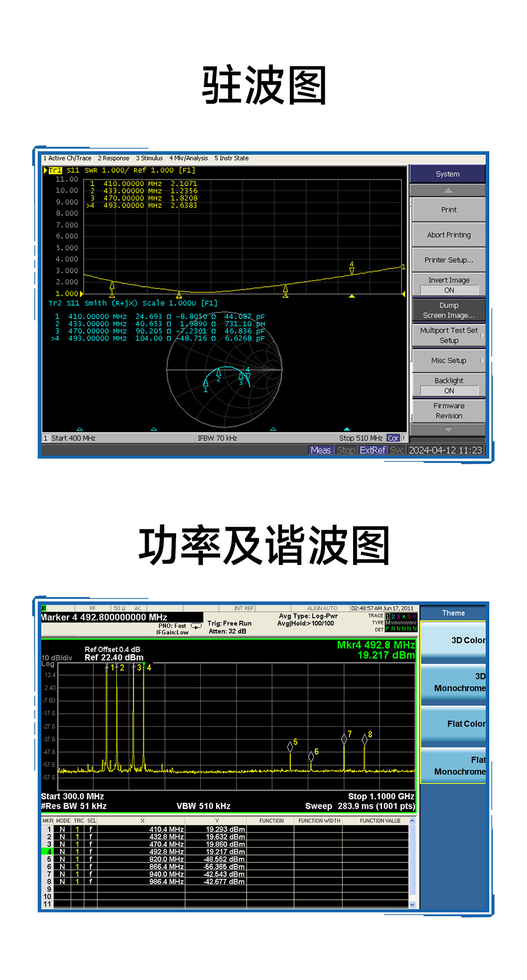
Task: Open the 2 Response menu
Action: tap(113, 158)
